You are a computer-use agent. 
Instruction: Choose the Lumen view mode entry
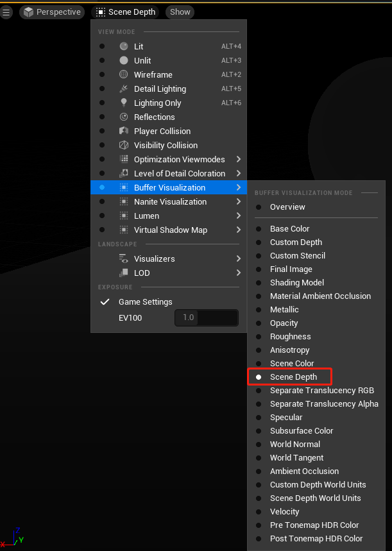click(x=169, y=216)
